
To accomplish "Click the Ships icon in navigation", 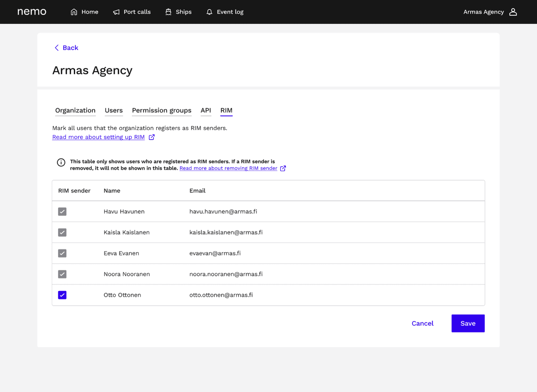I will click(168, 12).
